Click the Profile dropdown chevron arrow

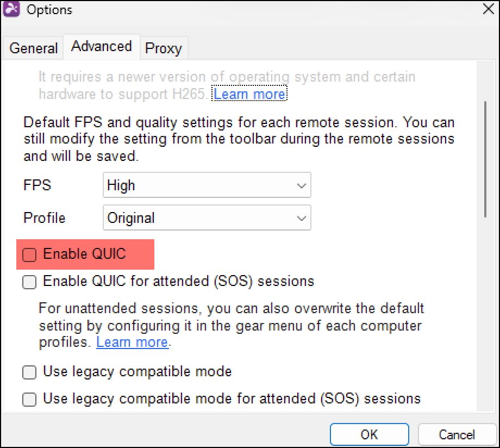301,218
